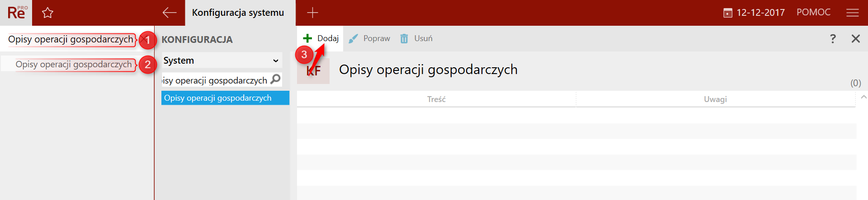The width and height of the screenshot is (868, 200).
Task: Click the Re PRO application logo
Action: click(17, 13)
